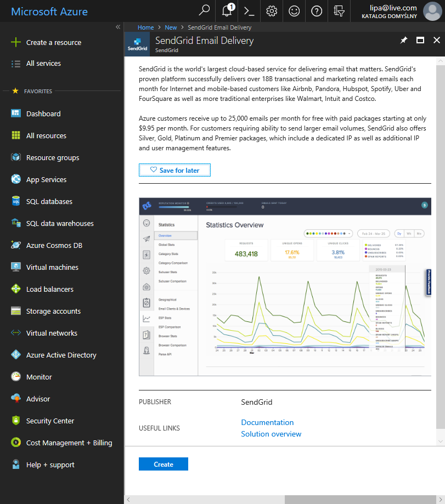Image resolution: width=445 pixels, height=504 pixels.
Task: Click Save for later button
Action: (174, 170)
